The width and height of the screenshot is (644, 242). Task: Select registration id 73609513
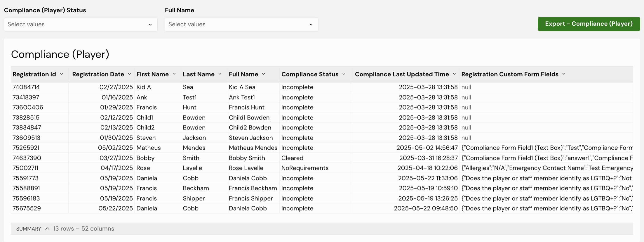tap(26, 138)
